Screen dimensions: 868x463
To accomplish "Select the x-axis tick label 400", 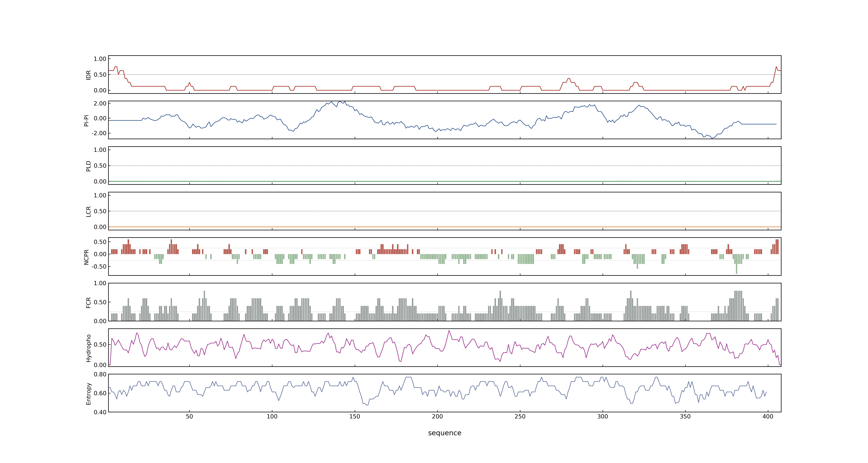I will [x=768, y=416].
